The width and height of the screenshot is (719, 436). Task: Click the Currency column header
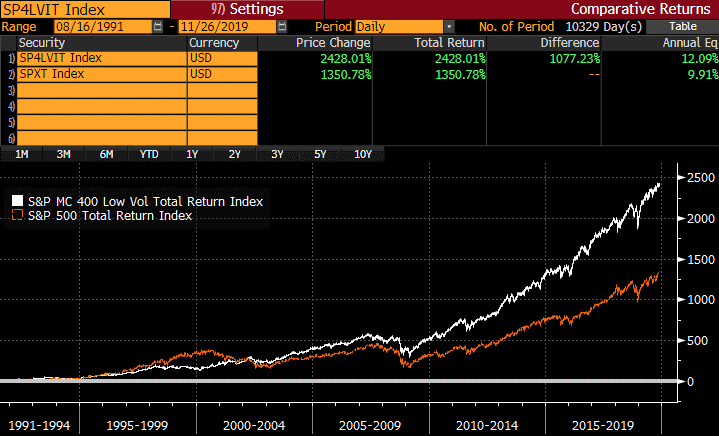click(222, 43)
